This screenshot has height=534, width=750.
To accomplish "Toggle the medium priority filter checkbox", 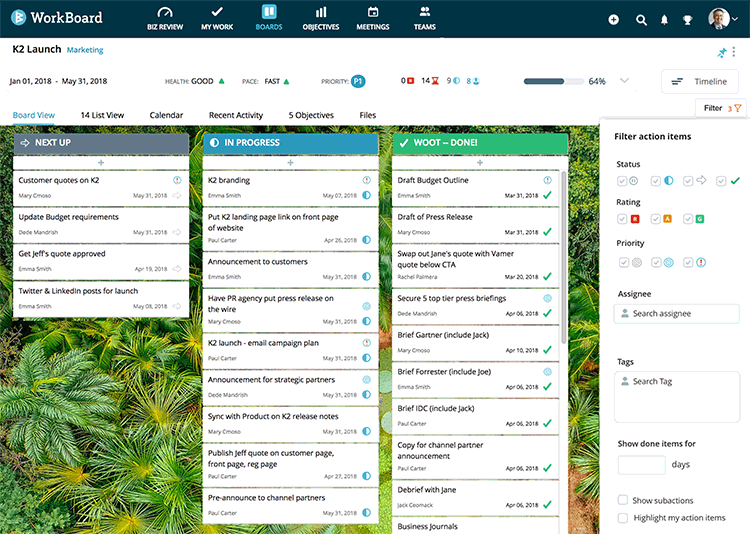I will click(x=656, y=262).
